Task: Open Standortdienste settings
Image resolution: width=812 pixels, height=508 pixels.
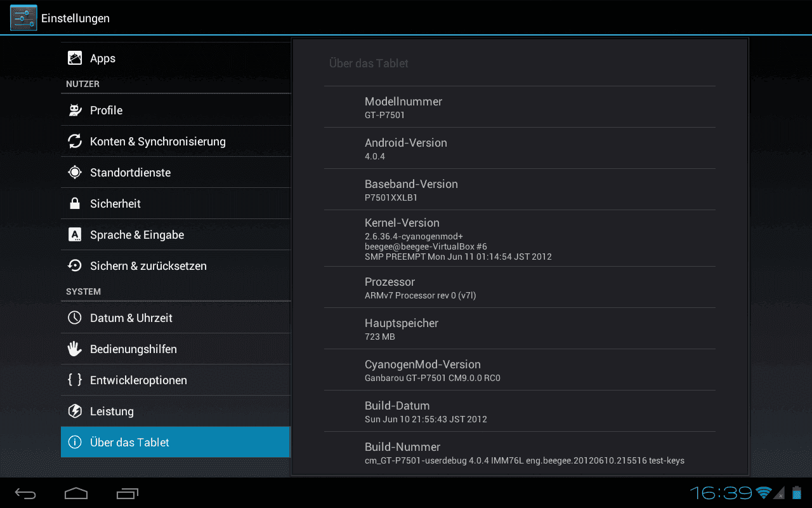Action: pyautogui.click(x=176, y=173)
